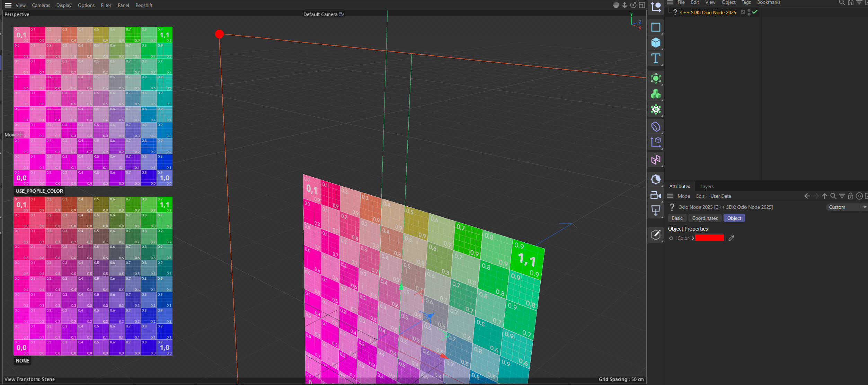Select C++ SDK: Ocio Node 2025 object
Screen dimensions: 868x385
point(708,12)
